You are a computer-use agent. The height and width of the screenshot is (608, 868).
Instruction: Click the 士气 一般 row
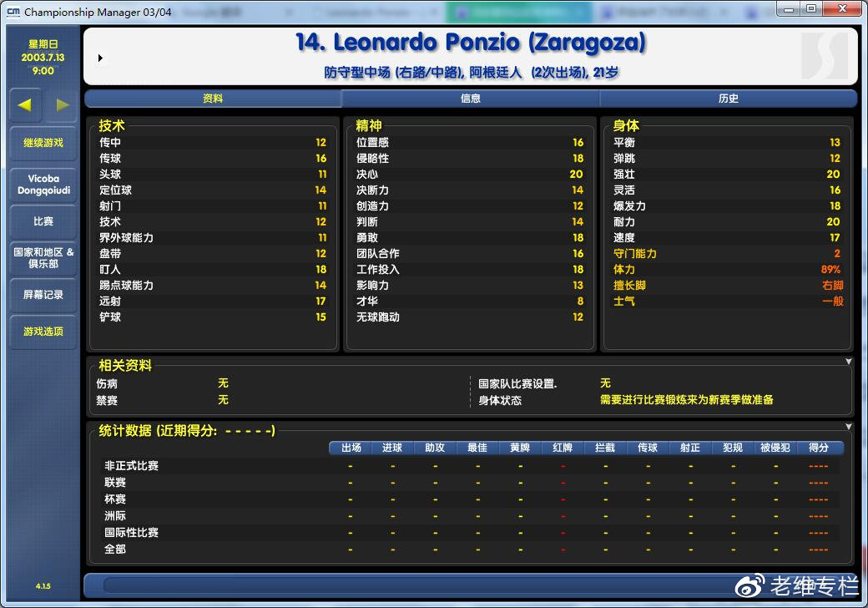point(726,301)
